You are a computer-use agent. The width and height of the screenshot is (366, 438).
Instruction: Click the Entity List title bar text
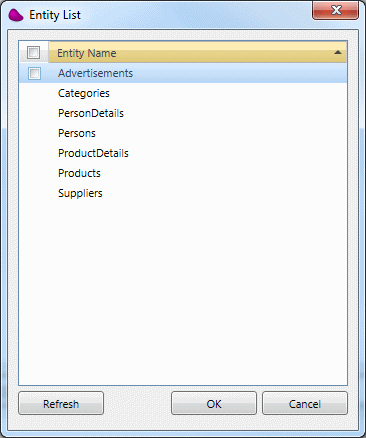[x=55, y=15]
